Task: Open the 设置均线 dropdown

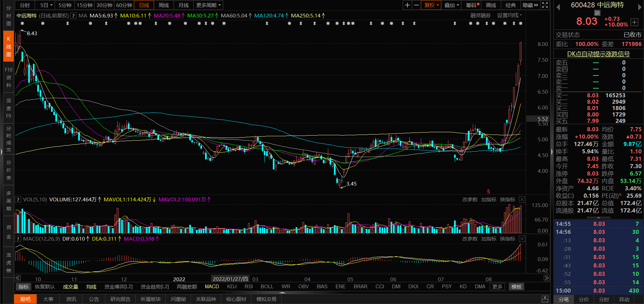Action: [509, 15]
